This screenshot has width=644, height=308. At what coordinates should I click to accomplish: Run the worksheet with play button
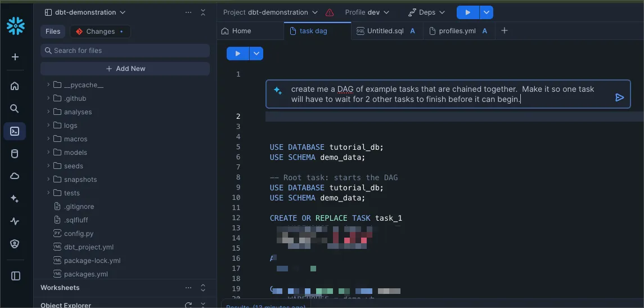[x=238, y=53]
